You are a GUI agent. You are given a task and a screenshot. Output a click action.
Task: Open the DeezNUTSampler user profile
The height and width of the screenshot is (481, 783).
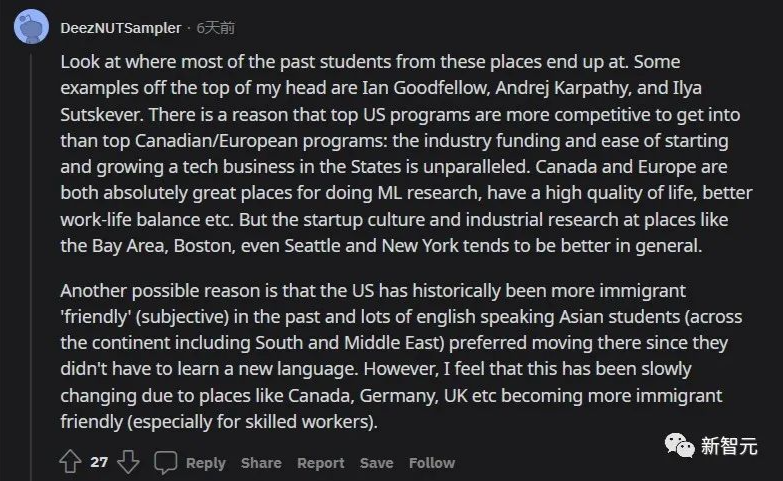pos(121,28)
